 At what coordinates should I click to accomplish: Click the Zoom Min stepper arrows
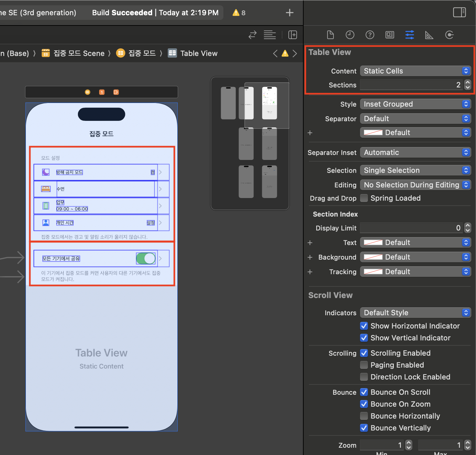click(409, 445)
